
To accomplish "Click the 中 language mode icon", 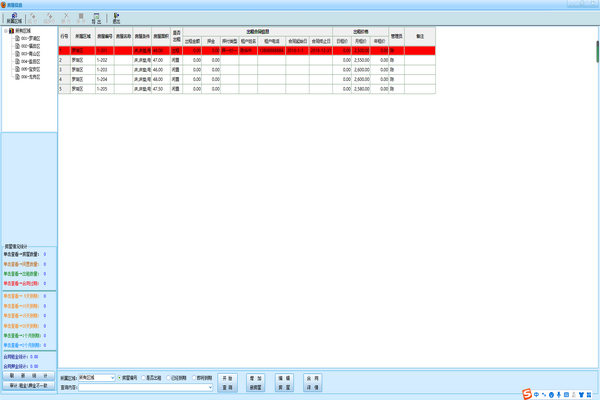I will pyautogui.click(x=538, y=392).
